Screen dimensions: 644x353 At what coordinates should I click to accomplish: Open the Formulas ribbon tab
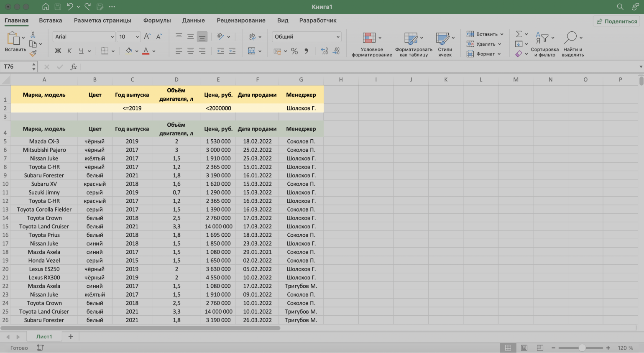(157, 20)
